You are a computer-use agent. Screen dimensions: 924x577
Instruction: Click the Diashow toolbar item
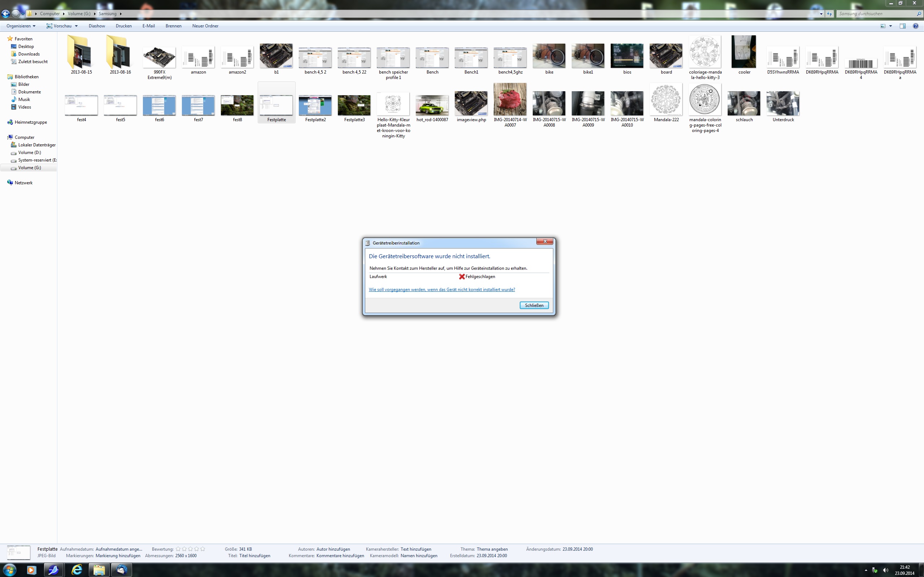point(97,26)
